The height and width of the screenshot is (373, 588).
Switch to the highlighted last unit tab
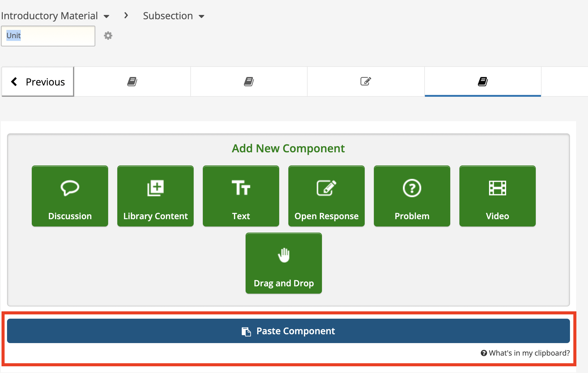(483, 81)
